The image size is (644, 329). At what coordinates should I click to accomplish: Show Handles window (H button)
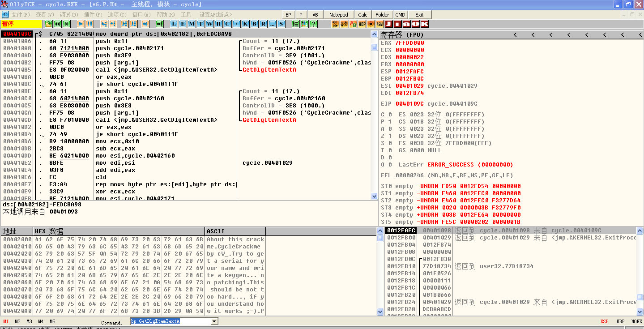click(219, 24)
